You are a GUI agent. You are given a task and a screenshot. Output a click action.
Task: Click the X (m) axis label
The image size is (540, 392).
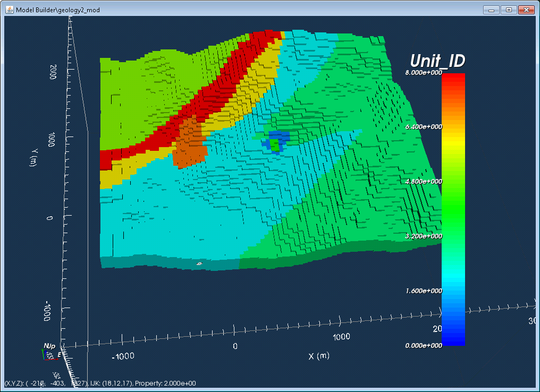pyautogui.click(x=319, y=356)
